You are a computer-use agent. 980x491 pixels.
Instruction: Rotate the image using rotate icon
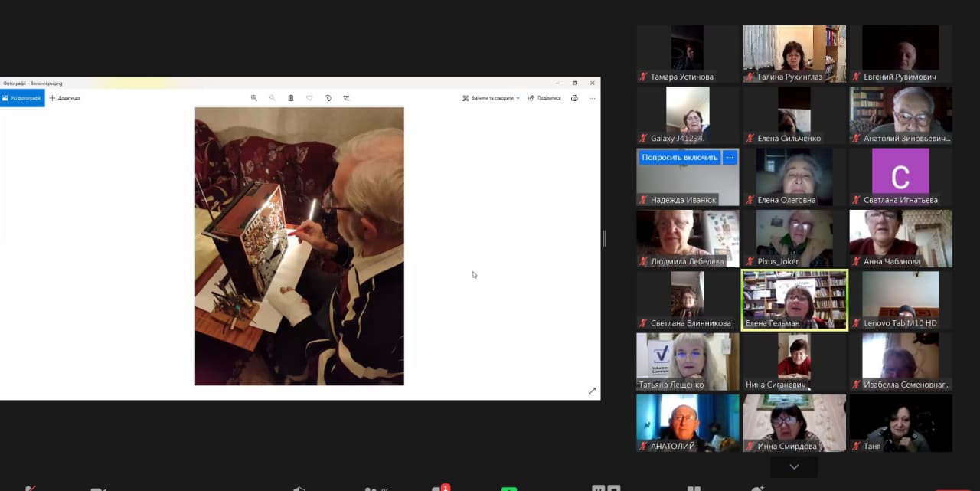(x=328, y=98)
